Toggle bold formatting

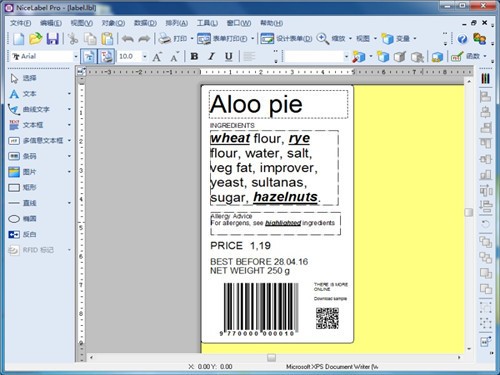(194, 56)
